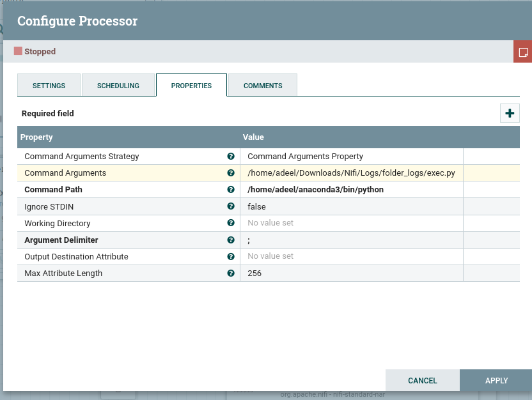Change the Ignore STDIN false value
Viewport: 532px width, 400px height.
tap(351, 206)
